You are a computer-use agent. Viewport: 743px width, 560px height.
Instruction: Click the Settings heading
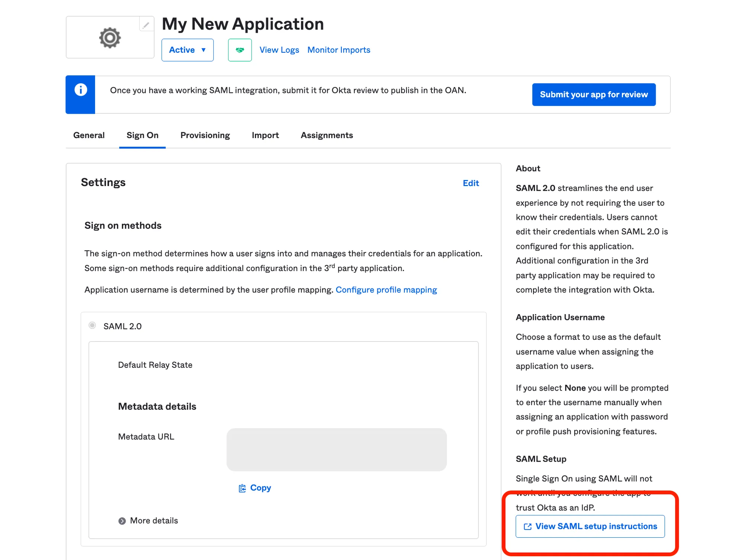[103, 182]
